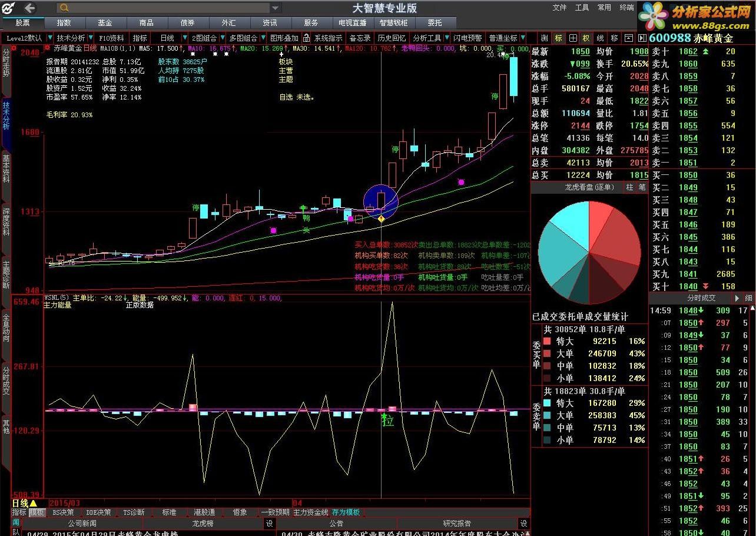Viewport: 756px width, 536px height.
Task: Toggle the 权 rights-adjust icon
Action: coord(586,38)
